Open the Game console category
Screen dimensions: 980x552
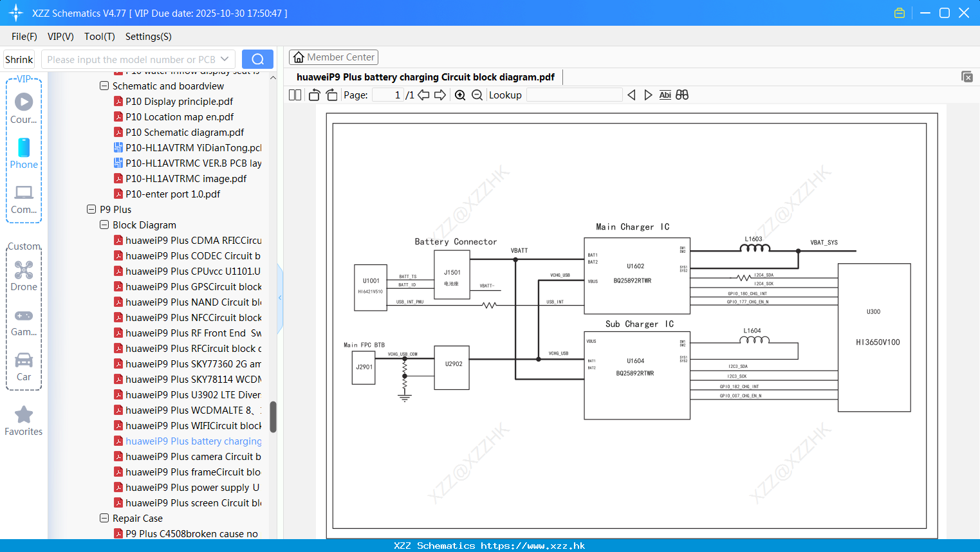pyautogui.click(x=24, y=322)
